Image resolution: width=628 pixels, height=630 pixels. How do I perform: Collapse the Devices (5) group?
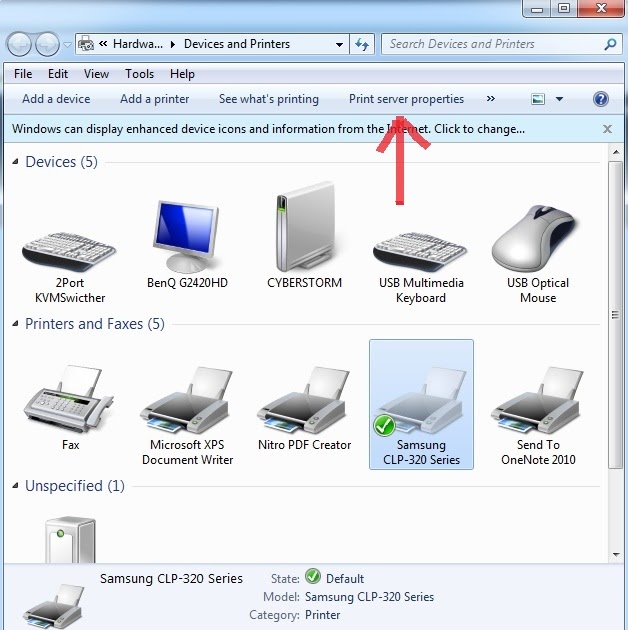[15, 162]
